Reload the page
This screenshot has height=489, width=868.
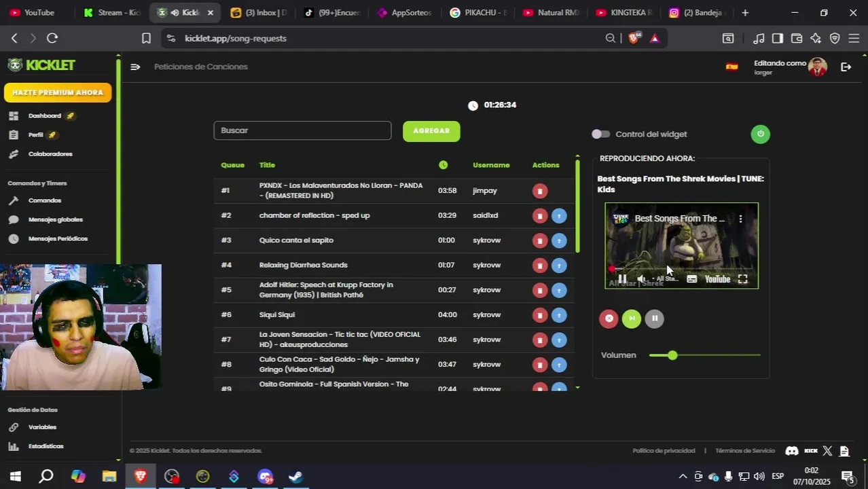[52, 39]
